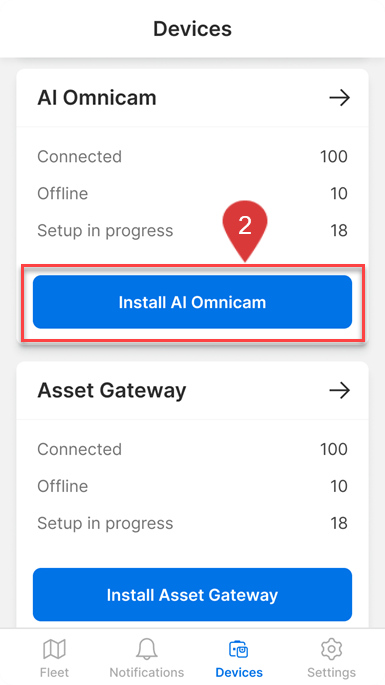Open Asset Gateway details arrow
Viewport: 385px width, 685px height.
point(340,390)
